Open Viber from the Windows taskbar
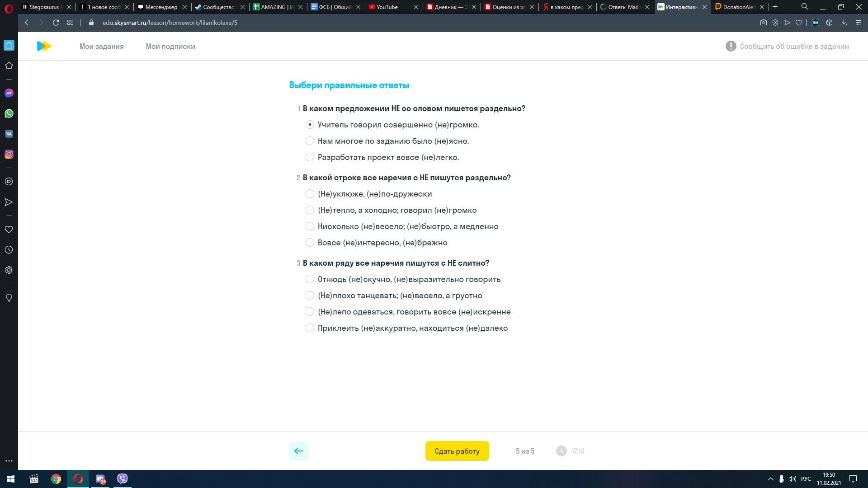The height and width of the screenshot is (488, 868). (122, 479)
